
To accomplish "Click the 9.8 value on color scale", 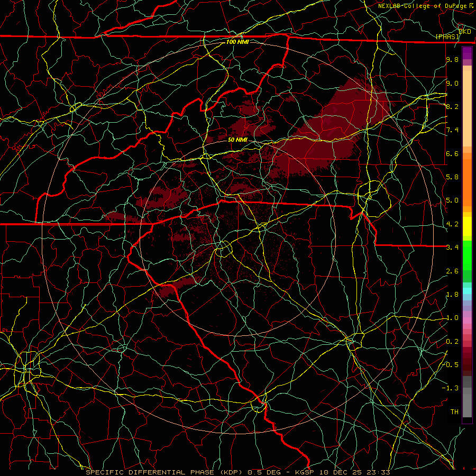I will [x=452, y=59].
